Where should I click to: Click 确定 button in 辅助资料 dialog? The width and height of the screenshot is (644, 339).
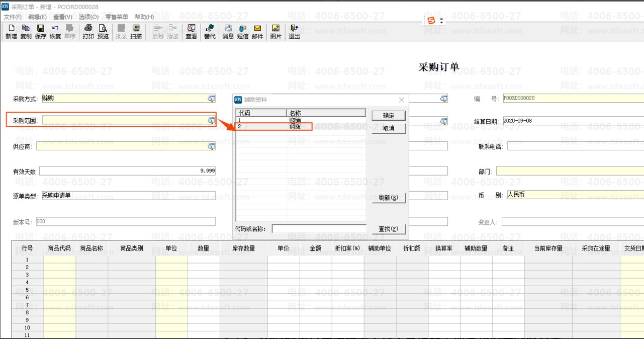[x=389, y=116]
